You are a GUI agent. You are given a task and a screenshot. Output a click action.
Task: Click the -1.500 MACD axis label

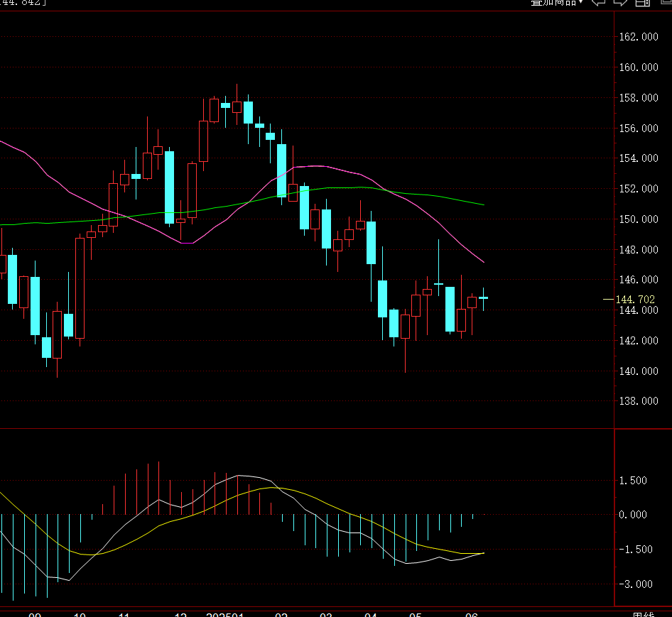coord(636,550)
